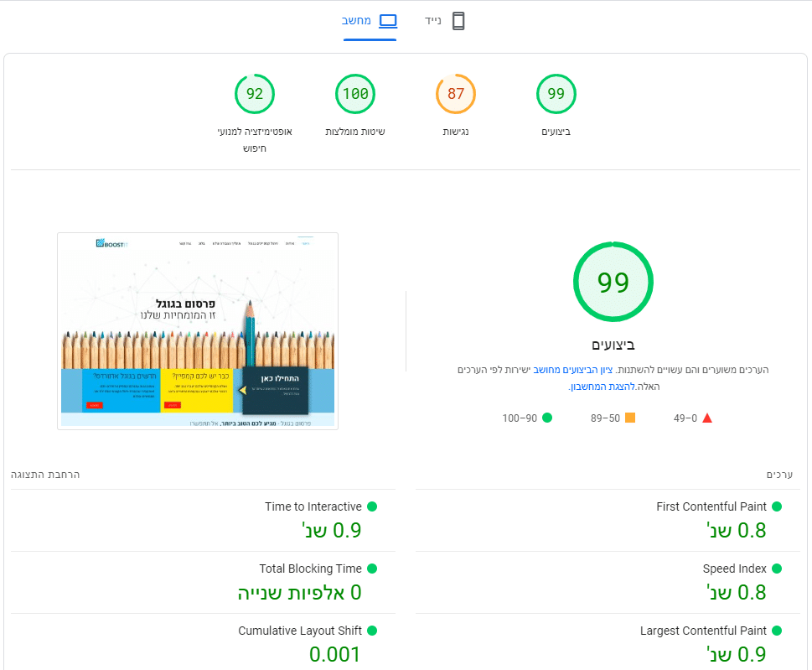Click the green dot beside First Contentful Paint
812x670 pixels.
(x=777, y=506)
